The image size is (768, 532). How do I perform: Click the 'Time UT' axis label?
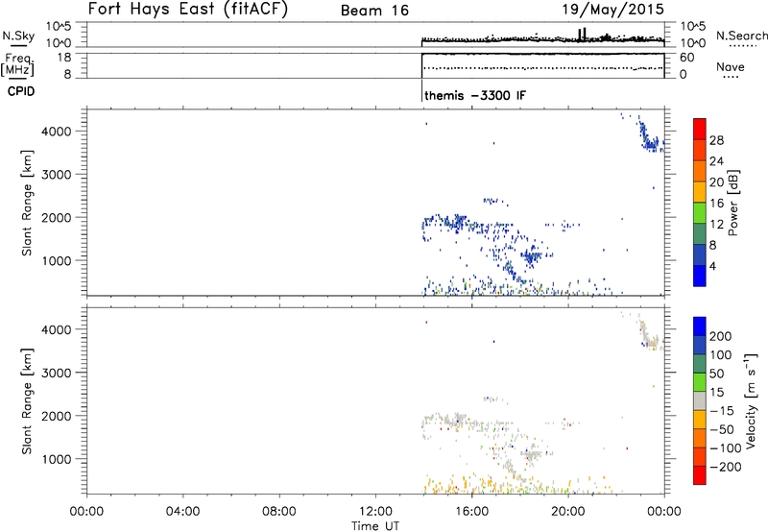[x=375, y=526]
